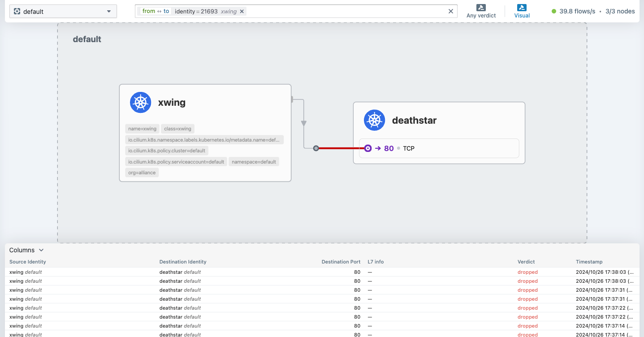
Task: Click the xwing service title
Action: tap(172, 103)
